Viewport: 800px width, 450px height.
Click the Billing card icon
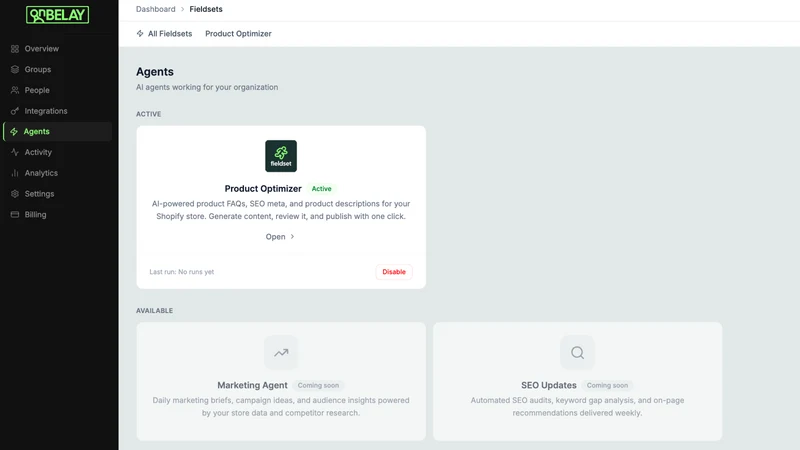pos(15,214)
